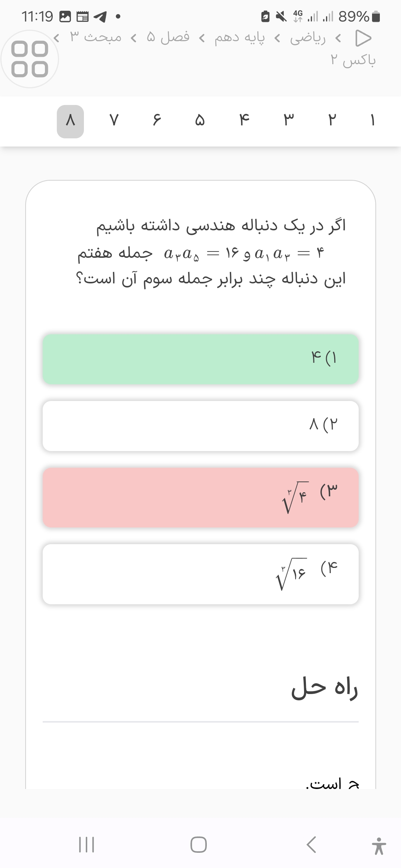
Task: Tap the accessibility figure icon
Action: pyautogui.click(x=379, y=845)
